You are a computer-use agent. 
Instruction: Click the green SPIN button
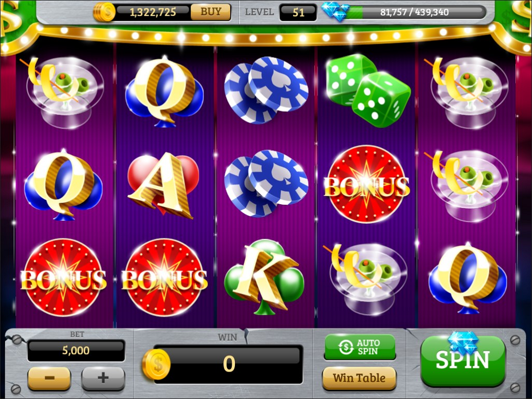(x=463, y=361)
